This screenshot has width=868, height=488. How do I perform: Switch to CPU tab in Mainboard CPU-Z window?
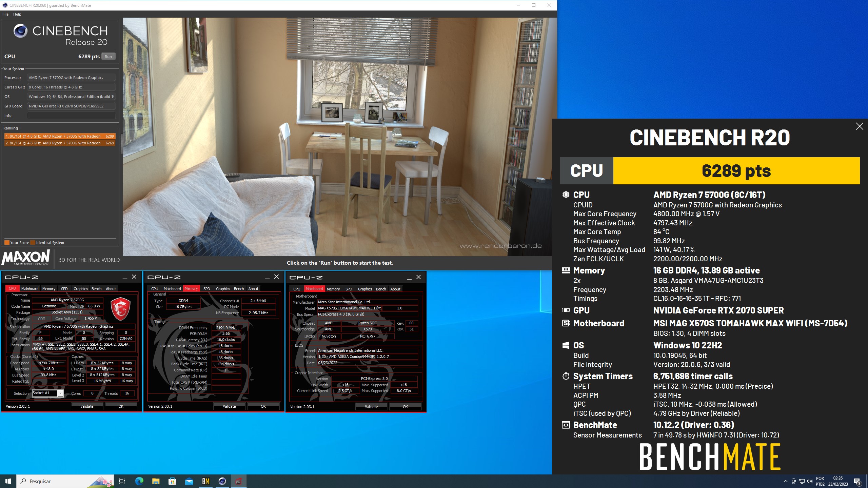pos(297,289)
